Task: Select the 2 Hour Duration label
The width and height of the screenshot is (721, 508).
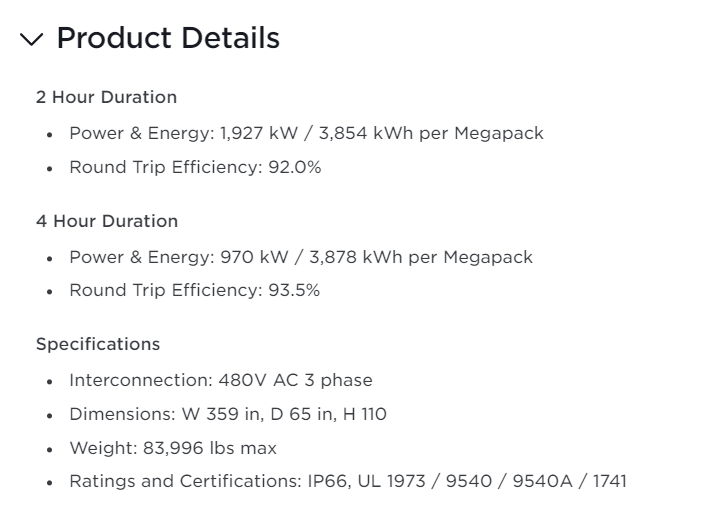Action: coord(106,97)
